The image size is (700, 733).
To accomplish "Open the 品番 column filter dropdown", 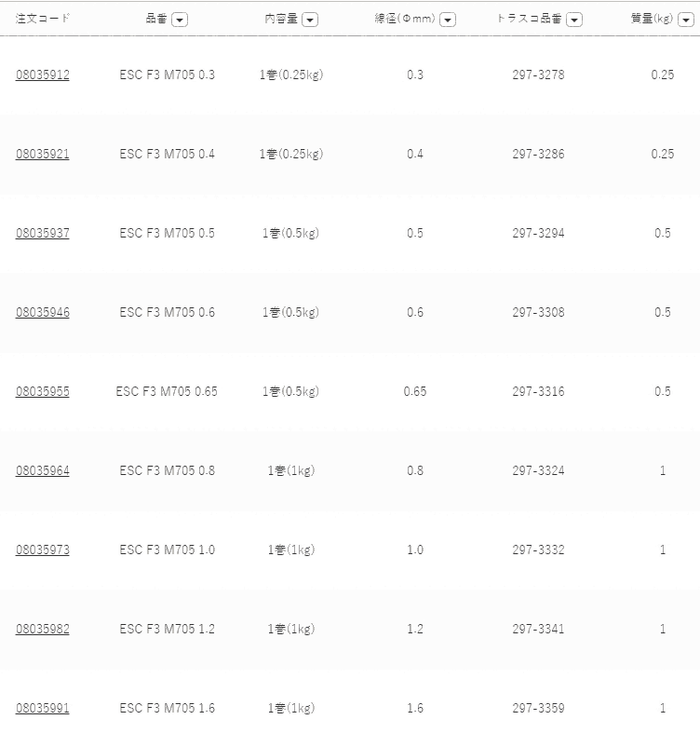I will pos(180,20).
